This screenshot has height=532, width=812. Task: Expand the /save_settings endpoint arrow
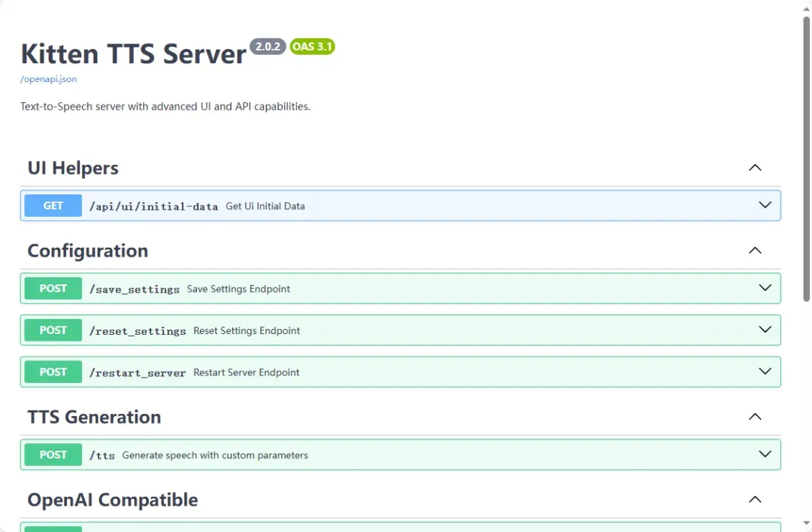pos(765,288)
